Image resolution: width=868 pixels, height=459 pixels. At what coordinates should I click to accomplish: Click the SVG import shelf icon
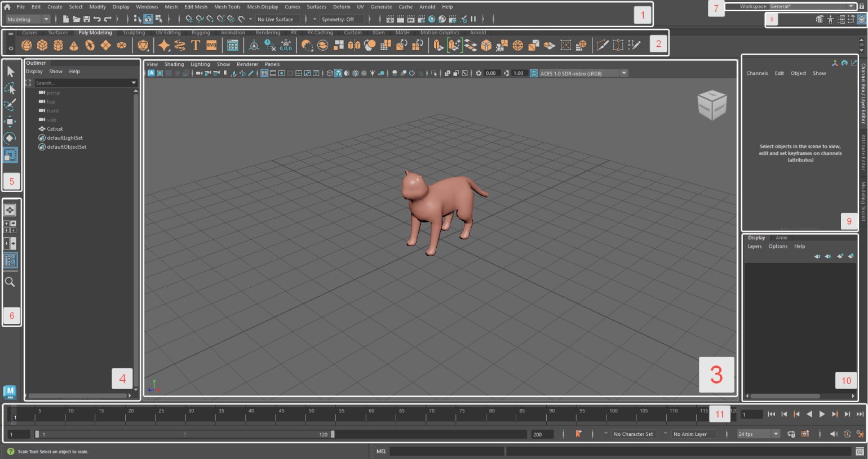tap(211, 46)
